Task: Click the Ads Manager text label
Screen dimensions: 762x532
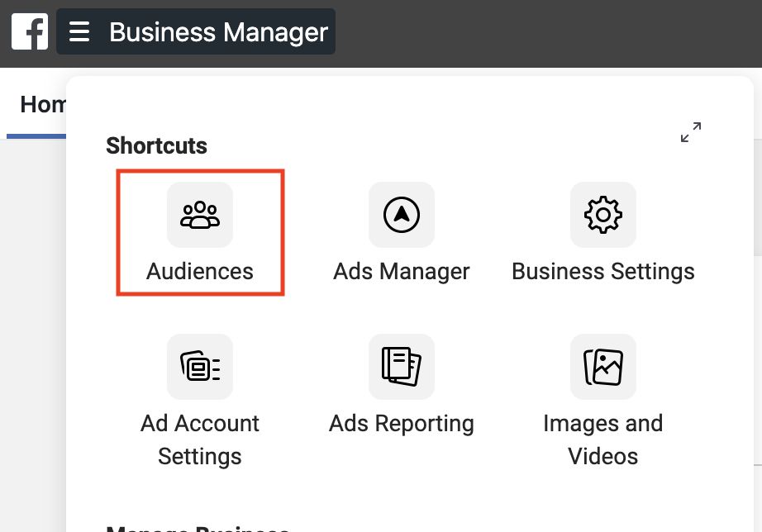Action: coord(402,271)
